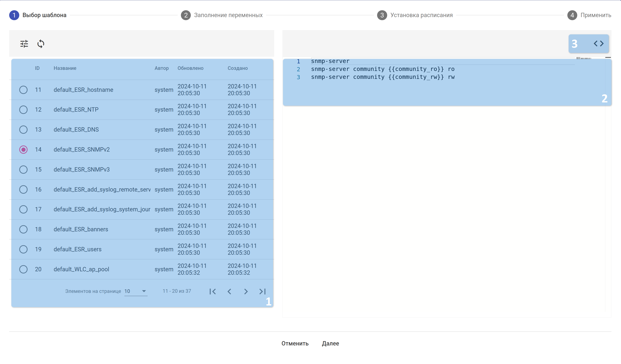Go to first page of templates
Screen dimensions: 621x364
click(x=213, y=292)
